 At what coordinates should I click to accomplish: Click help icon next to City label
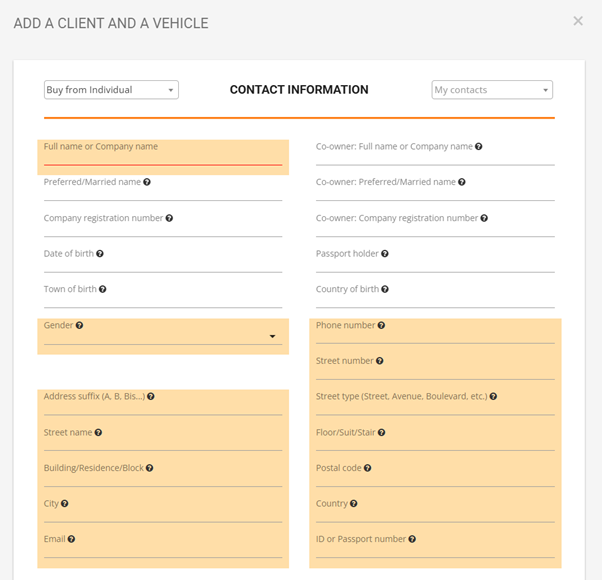64,503
